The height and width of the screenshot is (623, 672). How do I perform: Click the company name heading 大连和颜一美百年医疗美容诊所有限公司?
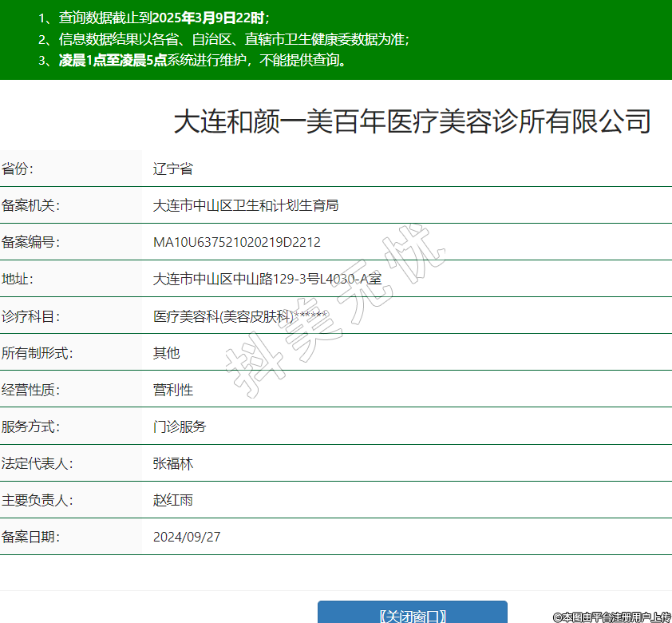pos(412,122)
